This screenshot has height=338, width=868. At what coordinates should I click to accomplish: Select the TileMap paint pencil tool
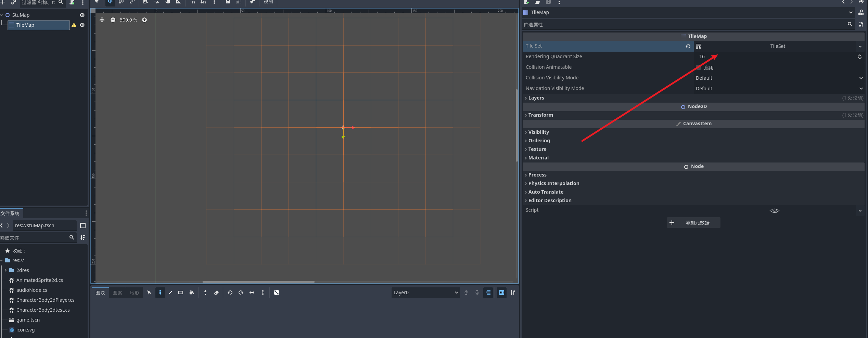click(x=160, y=292)
